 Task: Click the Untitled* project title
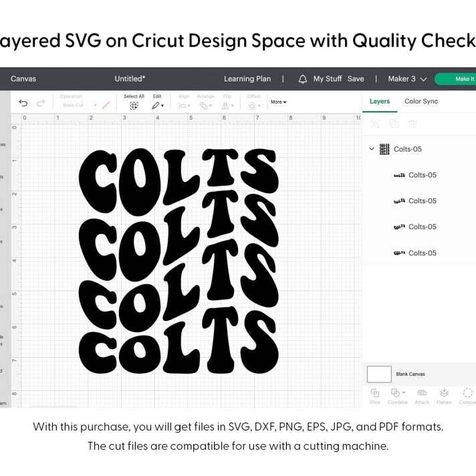click(x=130, y=79)
